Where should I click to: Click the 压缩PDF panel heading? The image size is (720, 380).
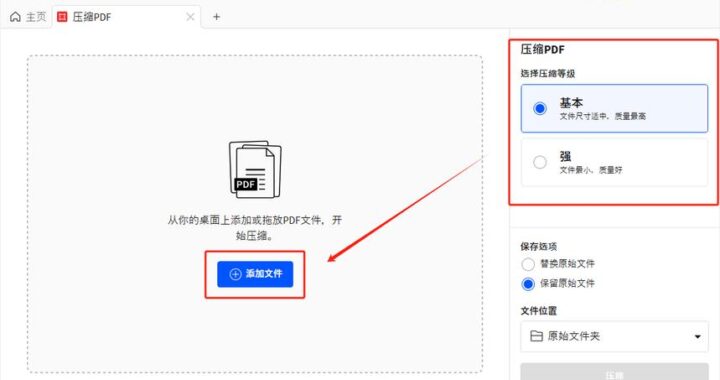(542, 50)
